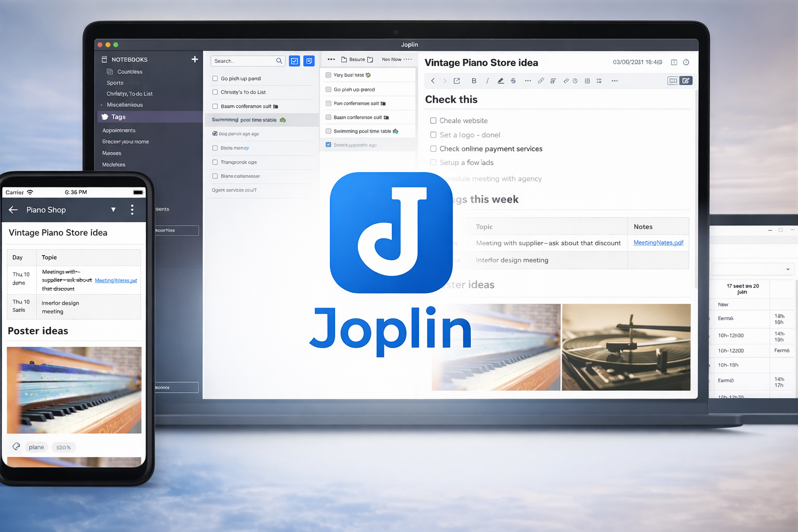
Task: Open note in external editor icon
Action: click(x=457, y=81)
